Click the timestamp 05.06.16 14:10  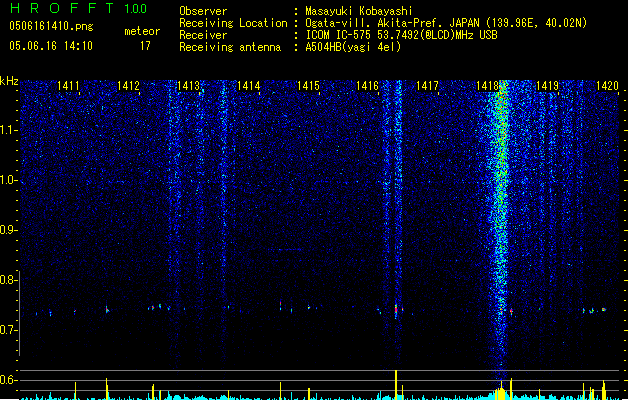coord(51,46)
